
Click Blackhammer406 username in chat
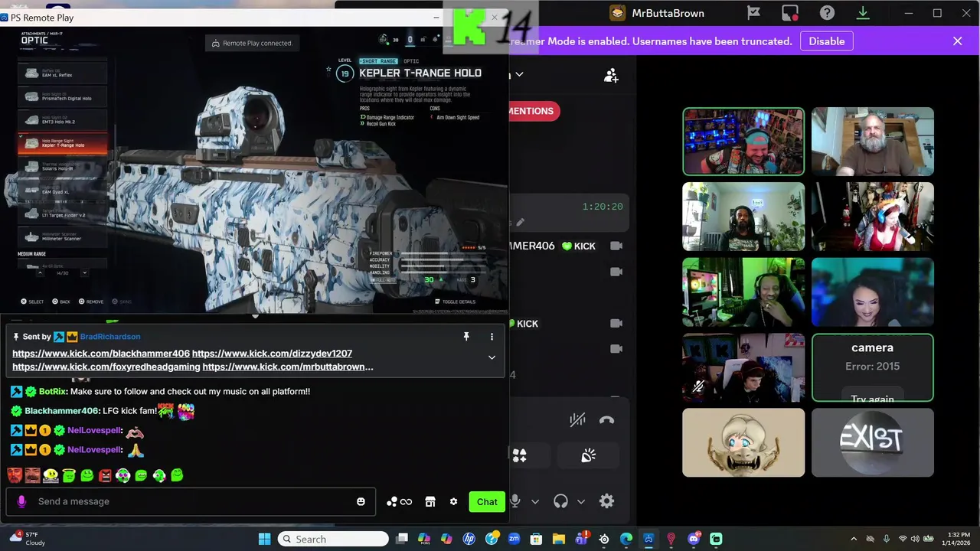[x=62, y=411]
